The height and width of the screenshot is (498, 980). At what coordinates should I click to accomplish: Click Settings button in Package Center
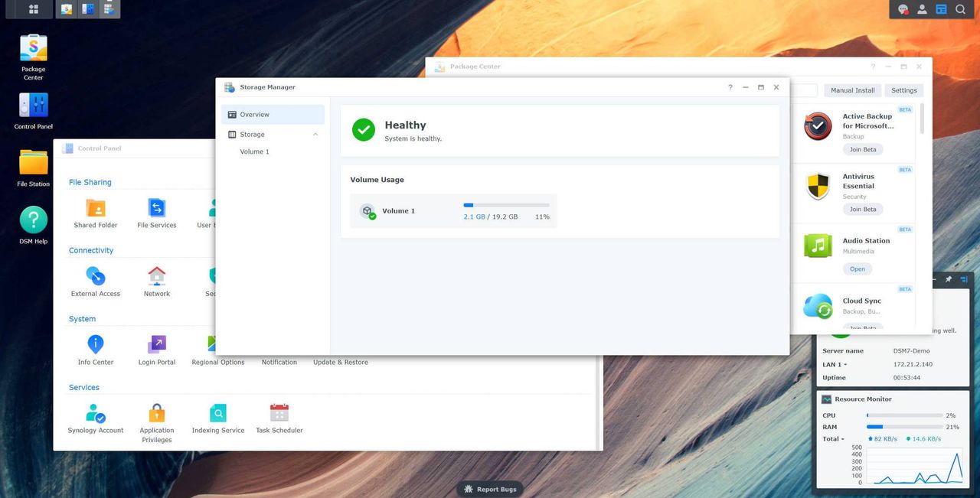click(x=904, y=90)
